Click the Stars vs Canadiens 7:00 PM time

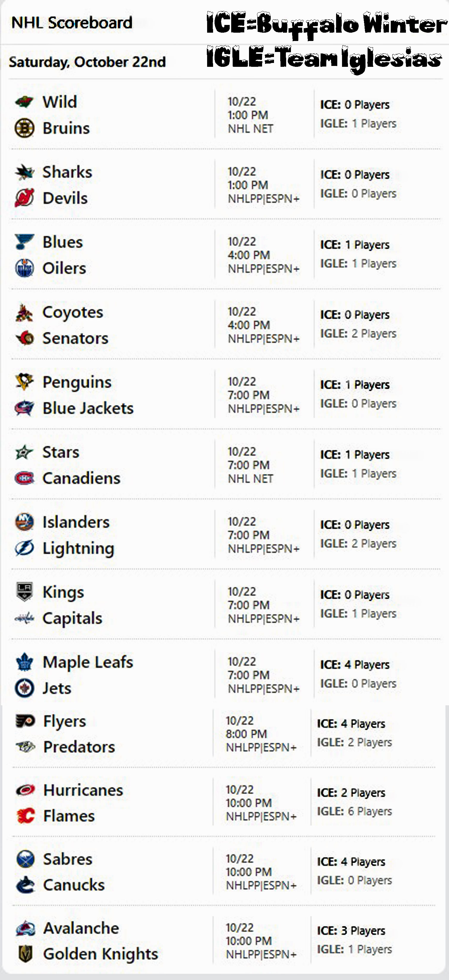(248, 465)
